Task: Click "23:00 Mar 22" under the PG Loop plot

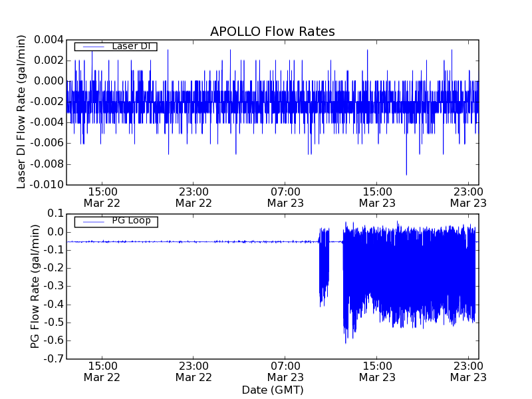Action: pyautogui.click(x=194, y=372)
